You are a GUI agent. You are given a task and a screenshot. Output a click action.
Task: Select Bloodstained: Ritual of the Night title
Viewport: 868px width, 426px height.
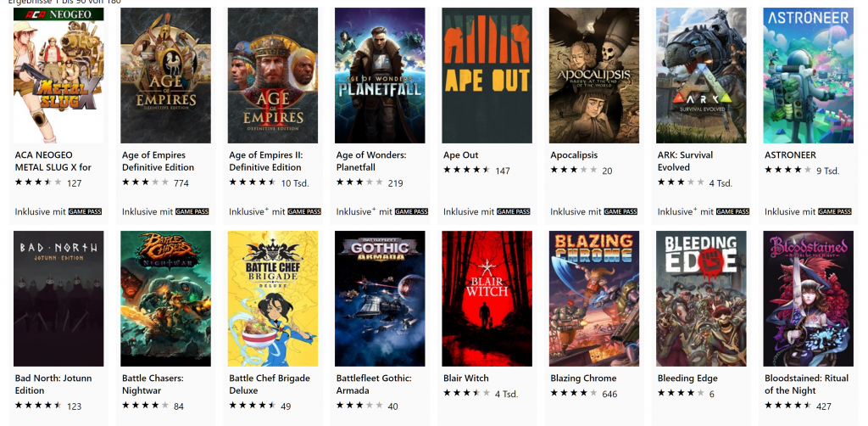coord(807,384)
